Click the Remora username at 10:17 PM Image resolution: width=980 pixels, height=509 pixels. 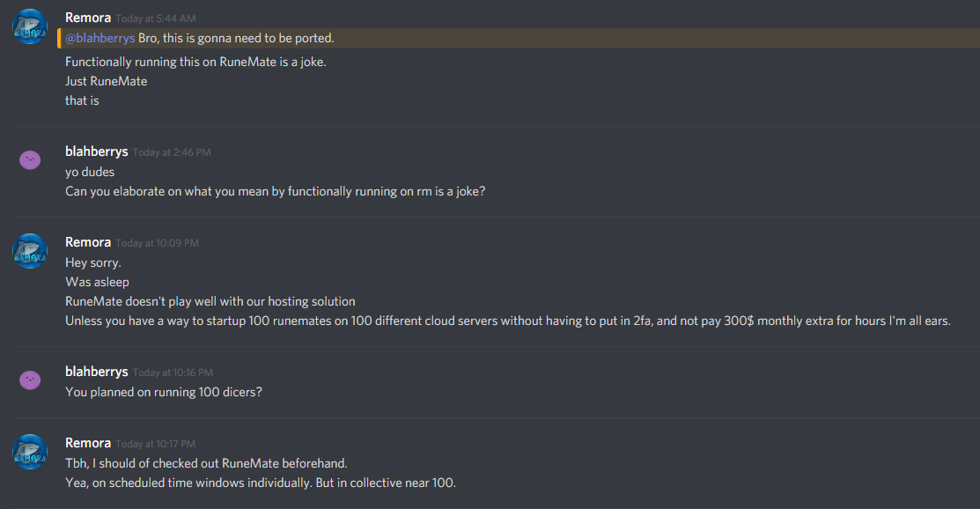[x=88, y=443]
